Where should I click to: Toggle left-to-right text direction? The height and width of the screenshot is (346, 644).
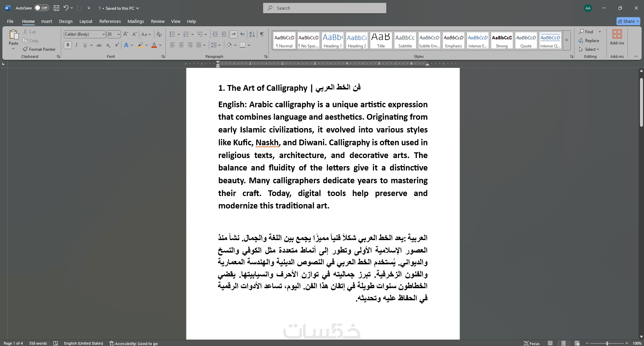coord(234,34)
